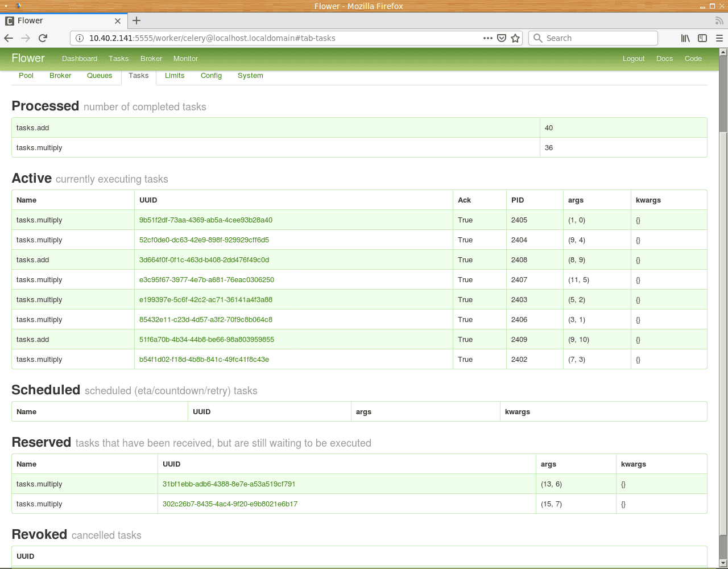Click the Logout link
Image resolution: width=728 pixels, height=569 pixels.
tap(634, 59)
